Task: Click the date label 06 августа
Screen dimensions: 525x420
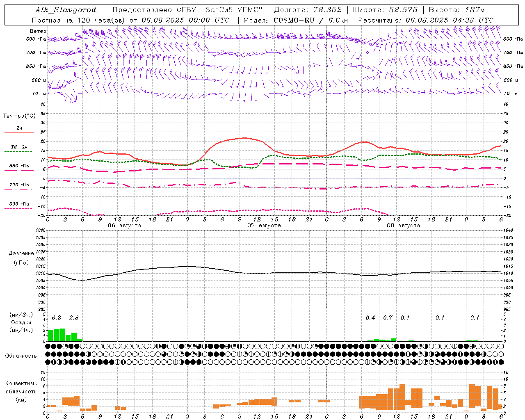Action: click(125, 226)
